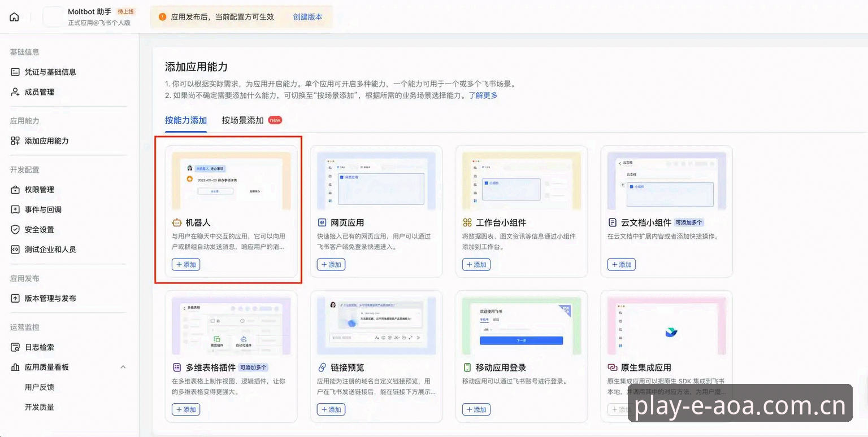
Task: Click the 链接预览 preview thumbnail
Action: click(376, 326)
